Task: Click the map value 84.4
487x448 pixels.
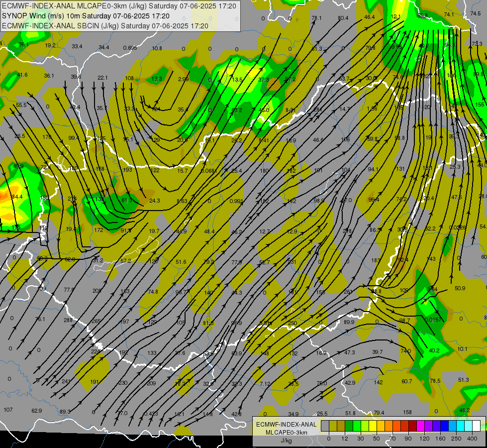Action: [x=17, y=197]
